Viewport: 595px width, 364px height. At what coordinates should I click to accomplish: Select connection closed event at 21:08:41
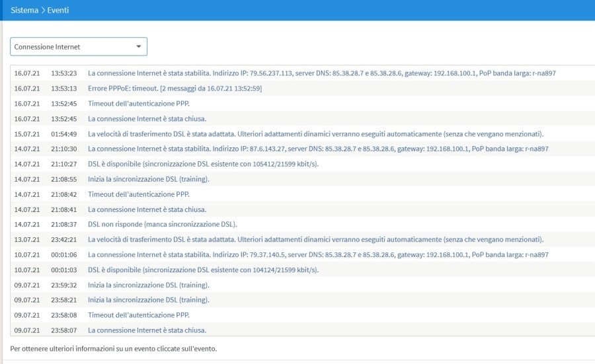pos(147,209)
